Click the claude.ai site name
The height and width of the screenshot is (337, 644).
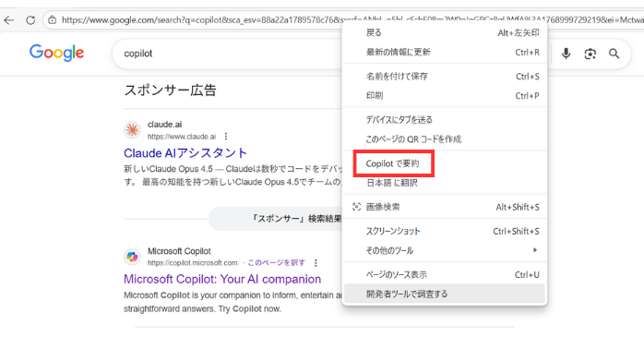pyautogui.click(x=165, y=124)
